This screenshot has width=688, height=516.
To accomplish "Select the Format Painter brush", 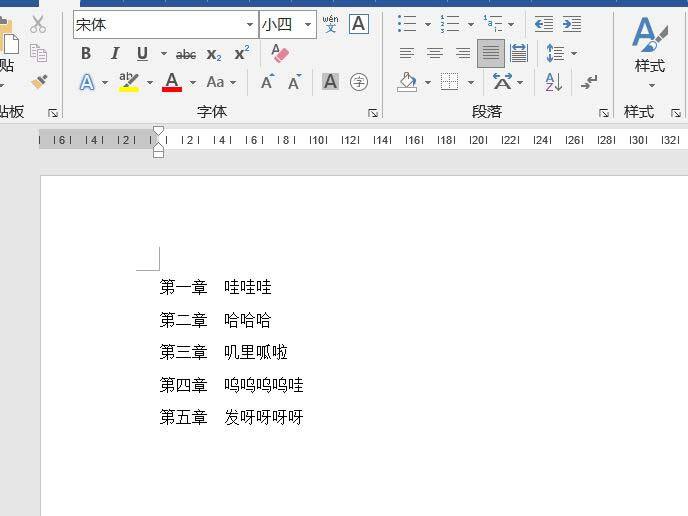I will (39, 82).
